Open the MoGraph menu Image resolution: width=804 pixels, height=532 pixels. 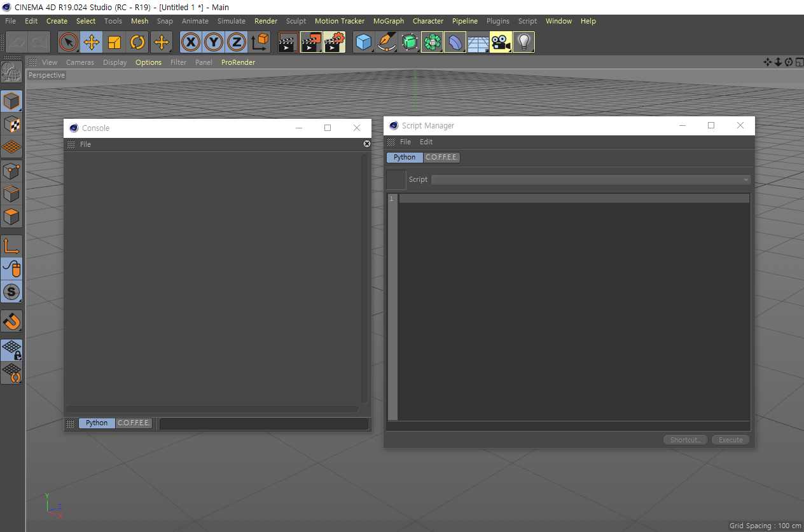389,21
